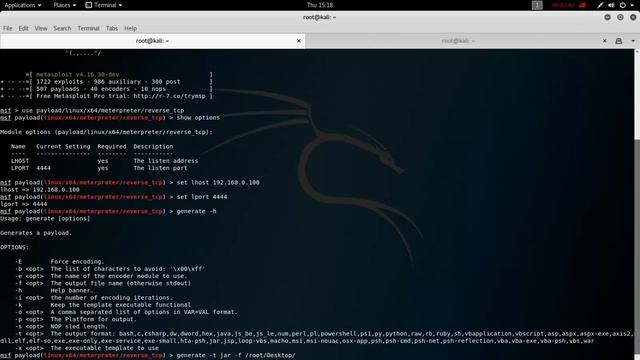The height and width of the screenshot is (360, 640).
Task: Open the Tabs menu
Action: coord(112,28)
